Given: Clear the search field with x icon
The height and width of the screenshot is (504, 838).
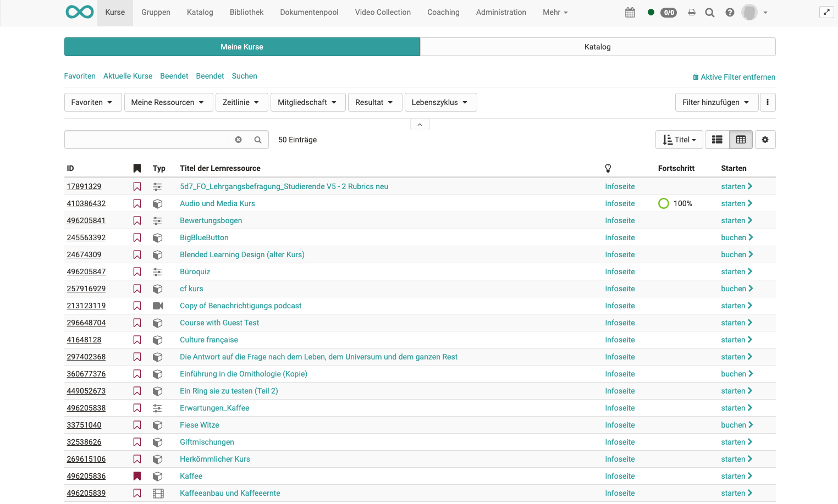Looking at the screenshot, I should [x=239, y=140].
